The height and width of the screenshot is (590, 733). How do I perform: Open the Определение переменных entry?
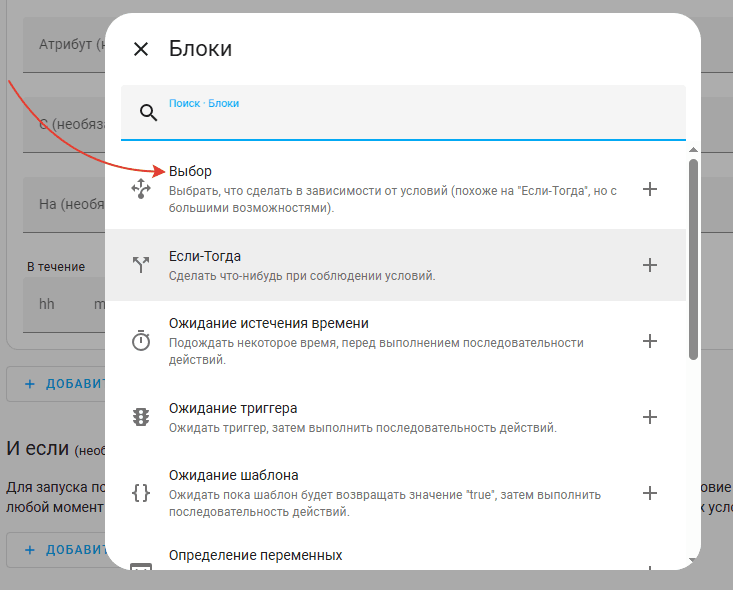tap(255, 555)
